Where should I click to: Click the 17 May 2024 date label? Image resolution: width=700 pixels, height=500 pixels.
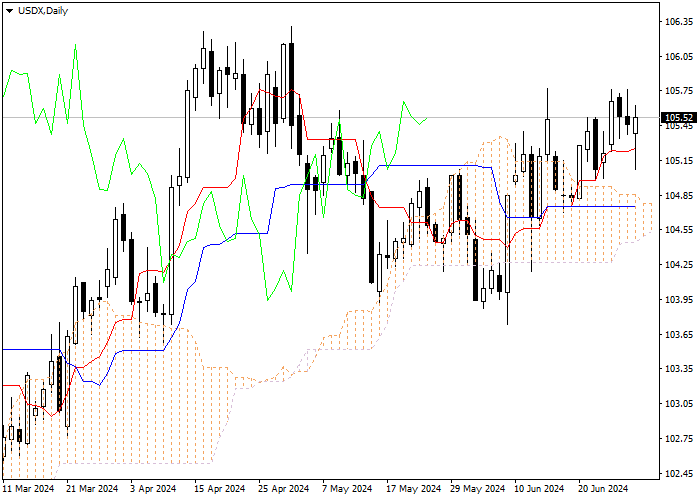413,489
